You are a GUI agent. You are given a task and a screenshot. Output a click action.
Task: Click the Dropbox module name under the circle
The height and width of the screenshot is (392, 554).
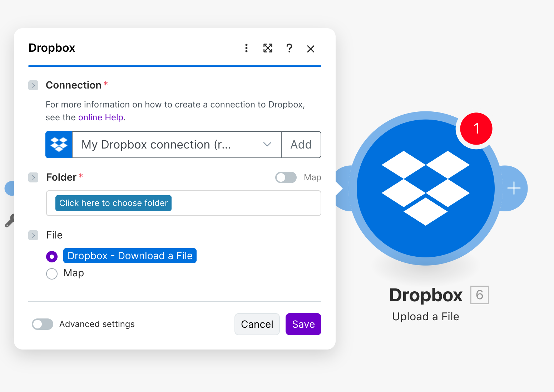426,295
